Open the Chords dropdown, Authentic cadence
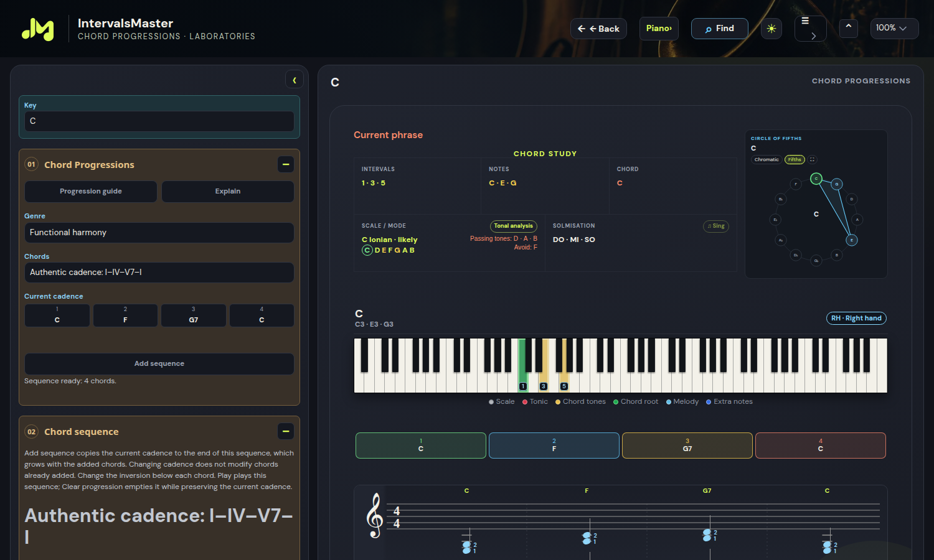This screenshot has width=934, height=560. point(159,273)
